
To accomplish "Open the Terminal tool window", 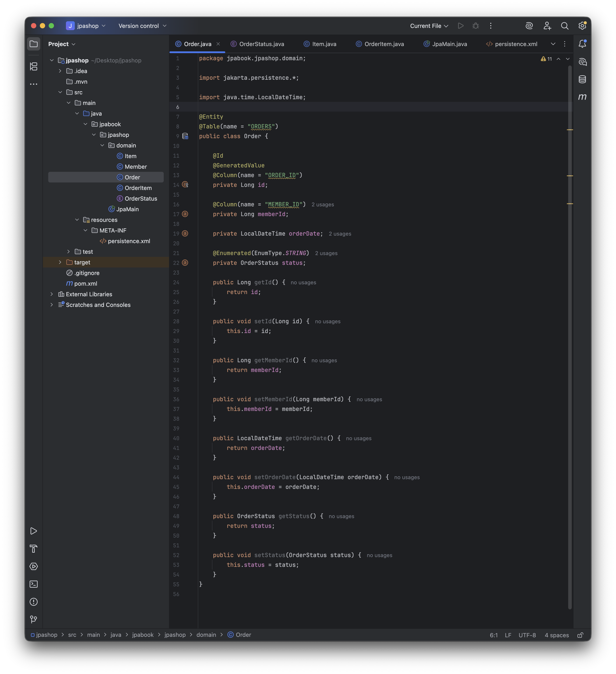I will click(x=34, y=584).
